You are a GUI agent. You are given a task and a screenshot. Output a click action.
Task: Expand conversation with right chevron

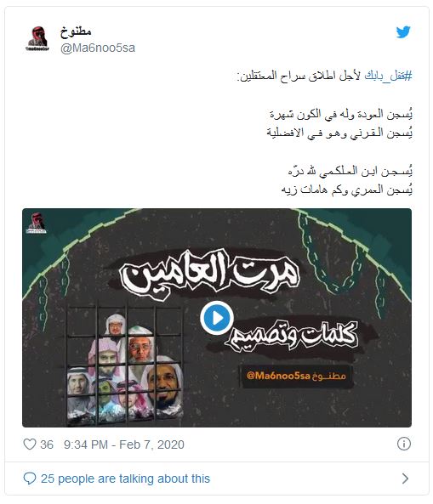405,479
